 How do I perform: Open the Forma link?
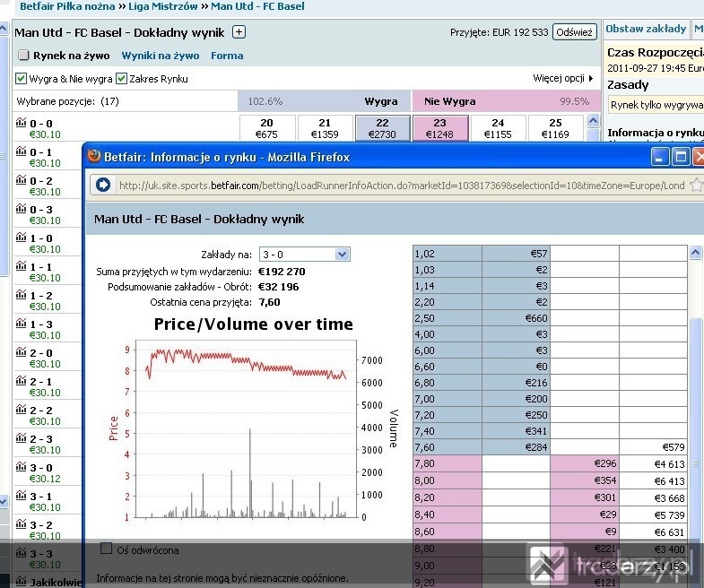pyautogui.click(x=227, y=56)
